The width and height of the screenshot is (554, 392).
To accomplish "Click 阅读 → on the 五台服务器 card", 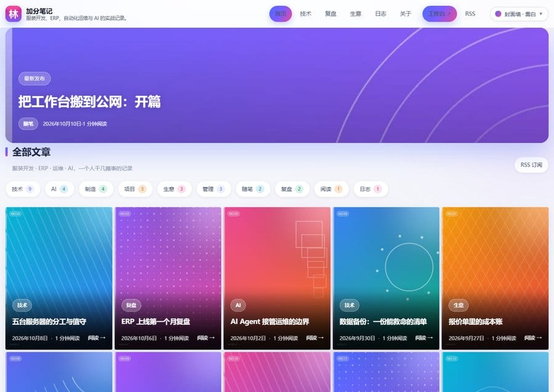I will pyautogui.click(x=97, y=338).
